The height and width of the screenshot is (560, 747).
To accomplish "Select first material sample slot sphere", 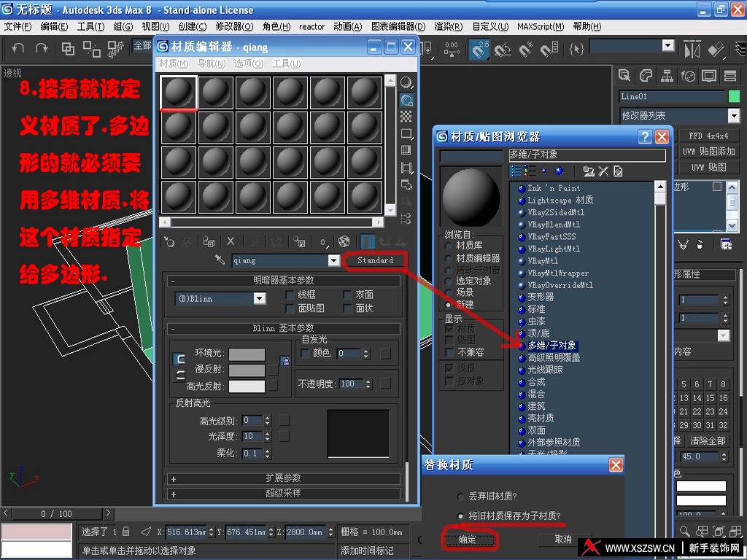I will (179, 93).
